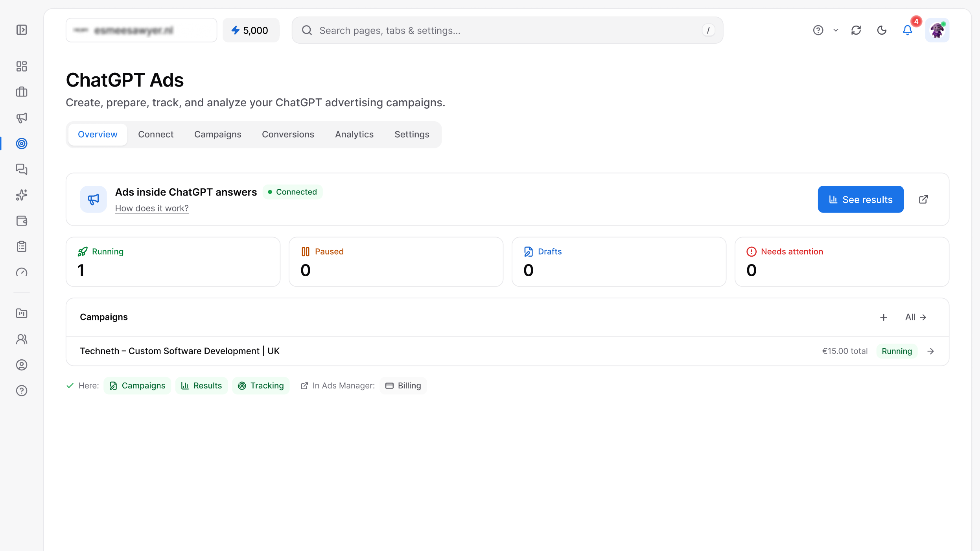Click the All arrow link in Campaigns
This screenshot has width=980, height=551.
[x=916, y=317]
